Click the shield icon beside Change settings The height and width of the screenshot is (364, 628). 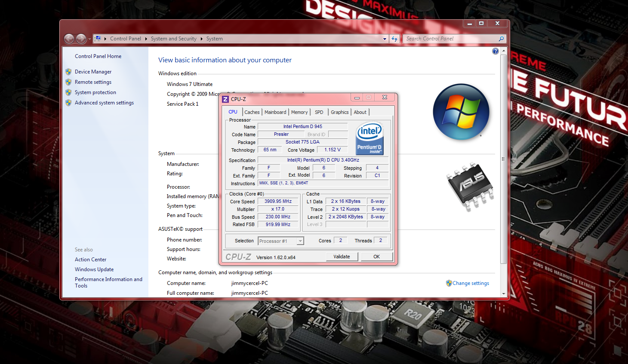tap(449, 283)
